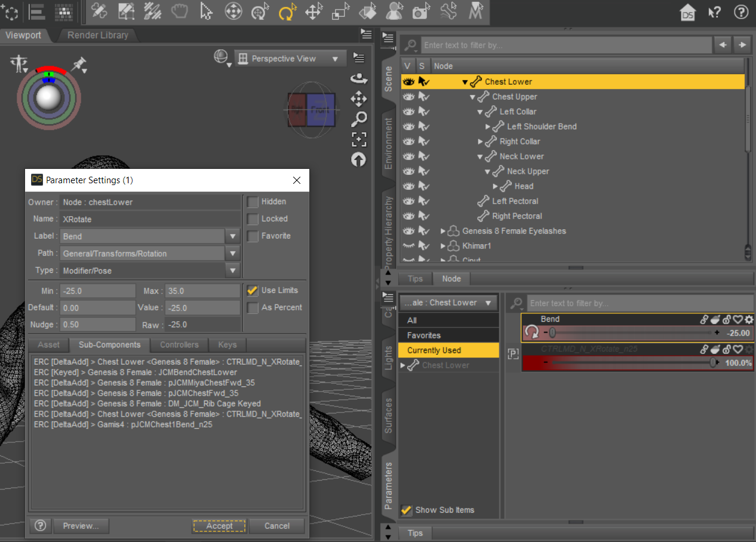The image size is (756, 542).
Task: Activate the Surface Selection tool
Action: click(x=368, y=12)
